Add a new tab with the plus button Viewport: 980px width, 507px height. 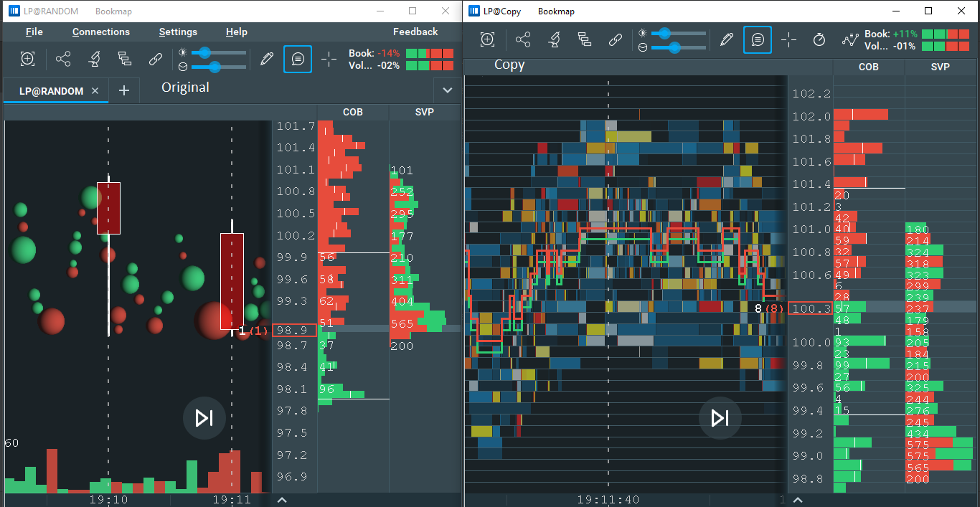click(x=123, y=90)
